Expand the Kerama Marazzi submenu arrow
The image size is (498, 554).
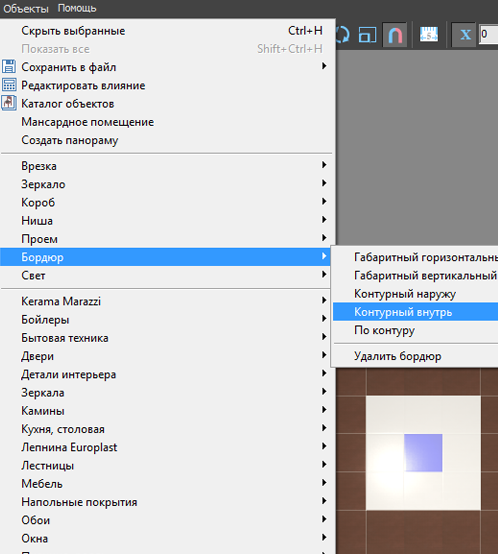(324, 300)
